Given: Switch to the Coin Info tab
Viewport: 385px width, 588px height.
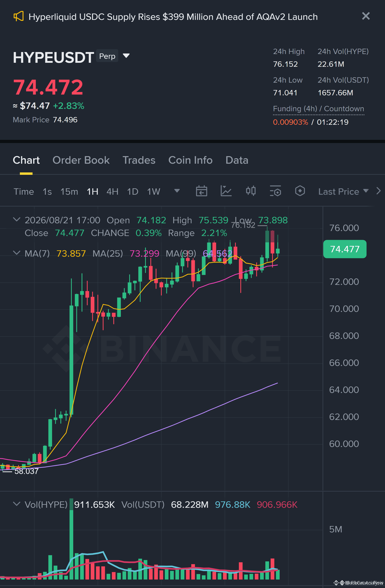Looking at the screenshot, I should 190,160.
